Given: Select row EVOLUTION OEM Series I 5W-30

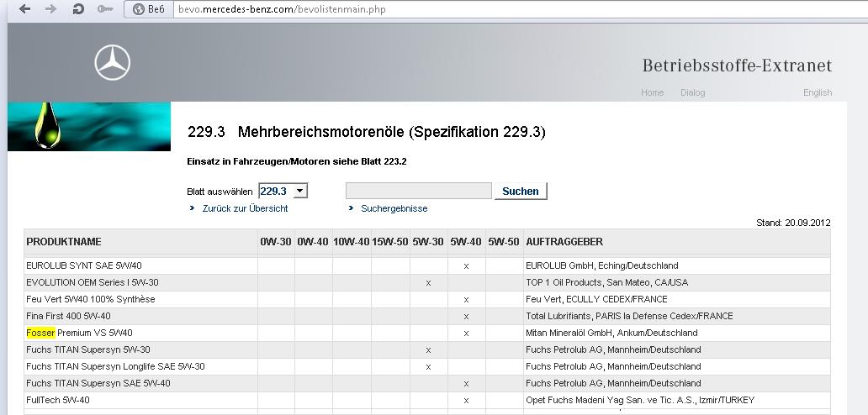Looking at the screenshot, I should click(x=426, y=282).
